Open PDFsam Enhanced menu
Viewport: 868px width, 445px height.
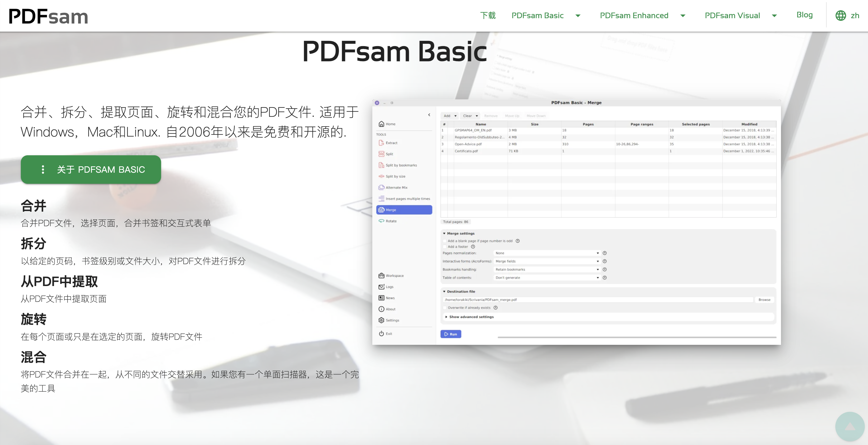click(684, 15)
